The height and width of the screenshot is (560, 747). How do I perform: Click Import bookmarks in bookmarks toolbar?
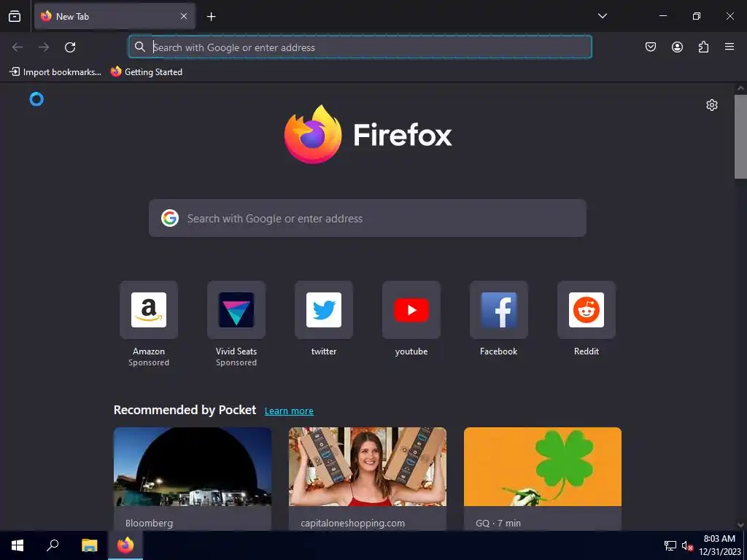point(55,72)
